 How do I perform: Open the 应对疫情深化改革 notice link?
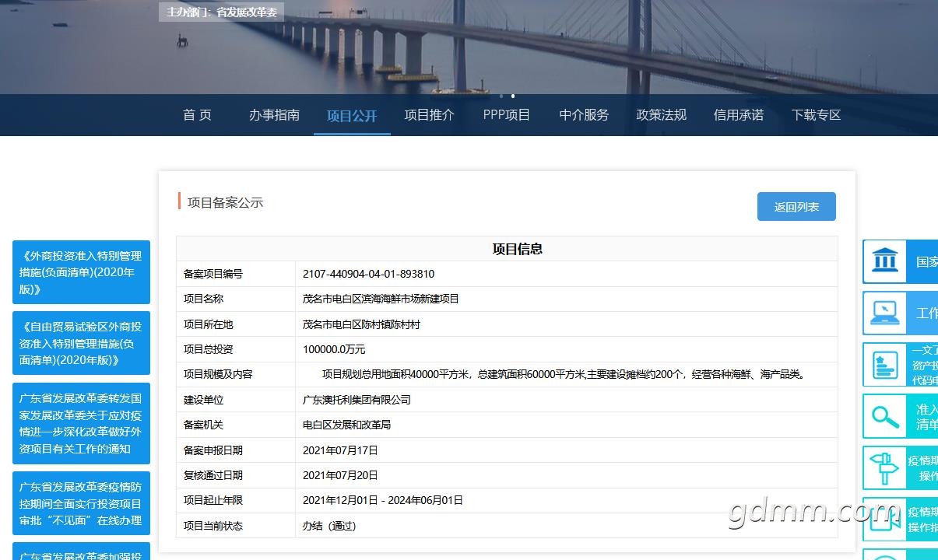[81, 423]
